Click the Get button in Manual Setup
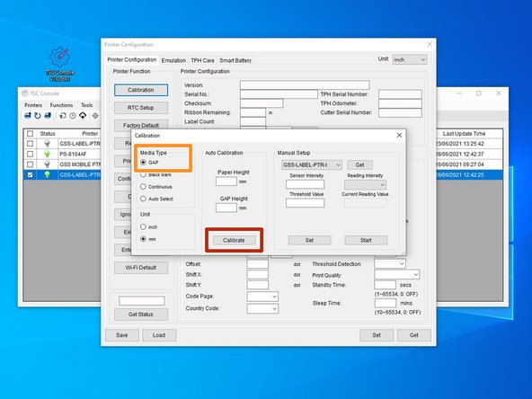The height and width of the screenshot is (399, 532). coord(360,164)
